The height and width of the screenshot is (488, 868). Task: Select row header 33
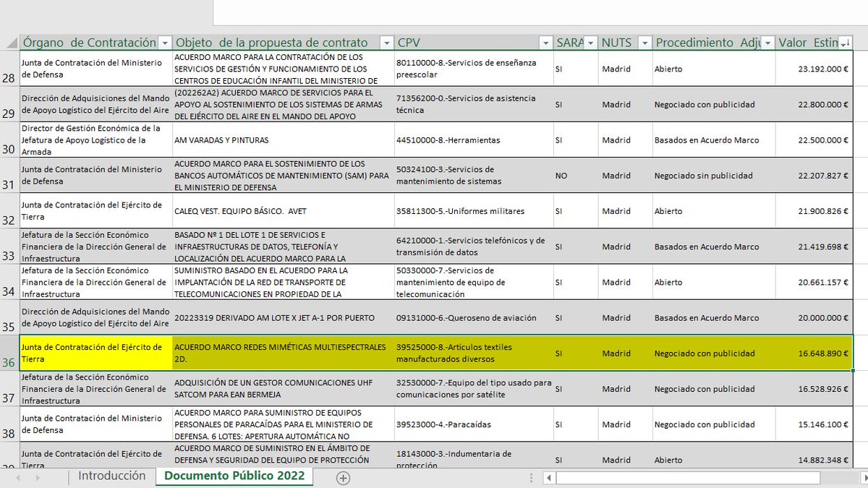[9, 246]
